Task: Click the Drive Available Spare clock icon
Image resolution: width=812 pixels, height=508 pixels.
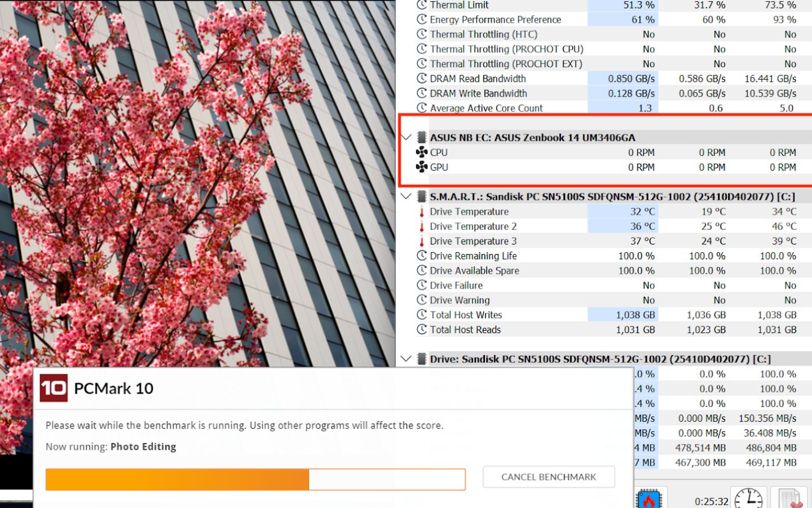Action: point(421,270)
